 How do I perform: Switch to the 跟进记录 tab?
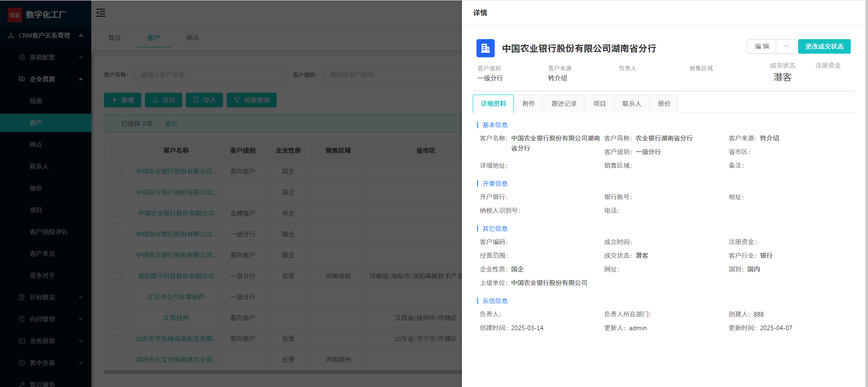point(564,104)
